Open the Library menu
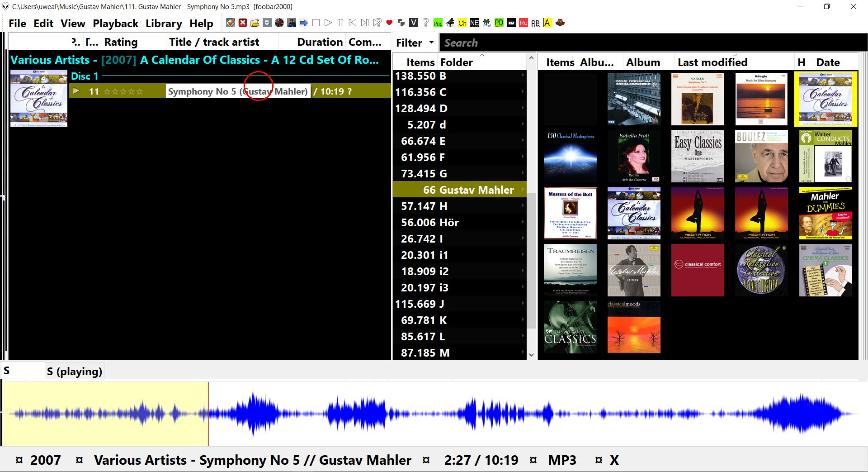This screenshot has height=472, width=868. click(x=164, y=24)
